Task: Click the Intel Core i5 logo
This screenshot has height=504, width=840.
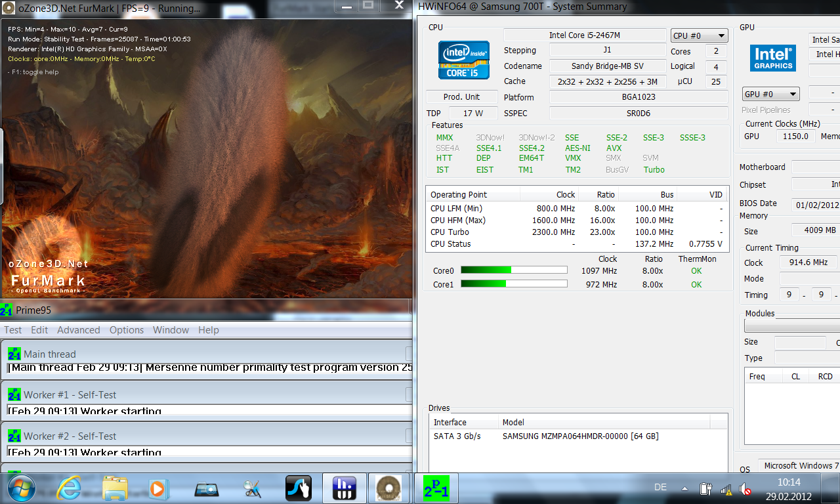Action: click(x=464, y=60)
